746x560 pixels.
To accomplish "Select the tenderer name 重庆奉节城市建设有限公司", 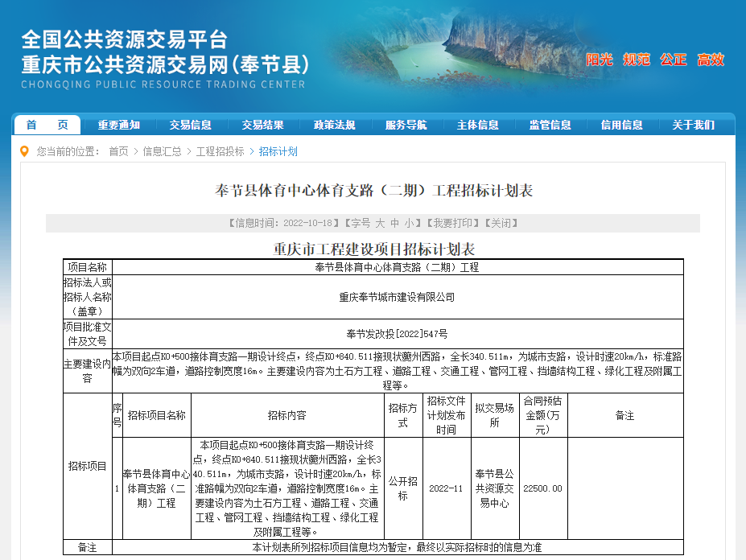I will [397, 298].
